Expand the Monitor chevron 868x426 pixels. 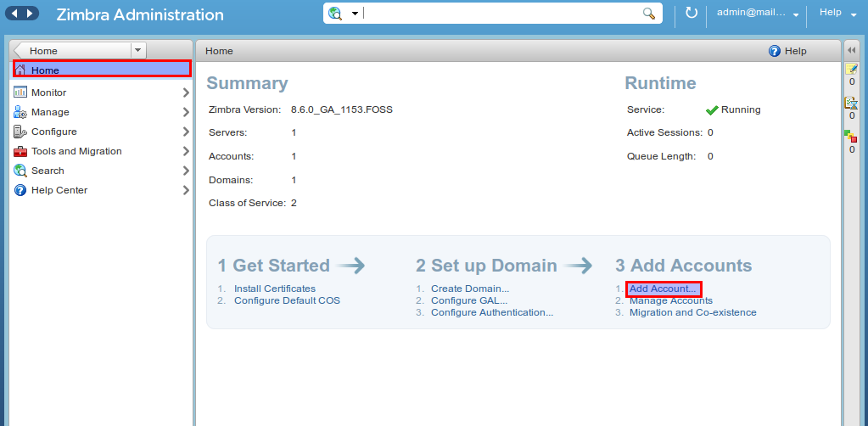point(186,92)
